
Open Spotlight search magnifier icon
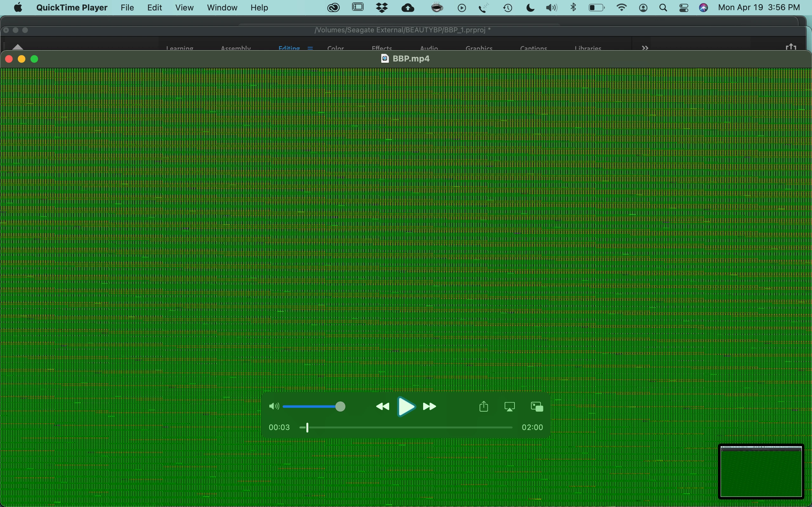tap(663, 7)
